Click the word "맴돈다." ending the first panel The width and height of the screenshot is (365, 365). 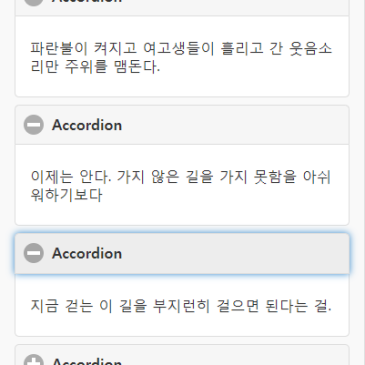click(x=137, y=66)
